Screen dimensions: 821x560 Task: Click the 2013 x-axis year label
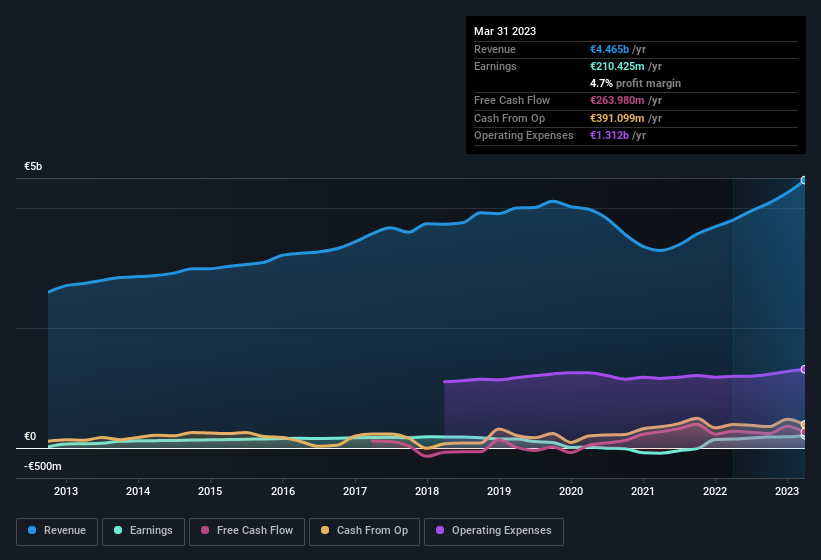click(66, 491)
